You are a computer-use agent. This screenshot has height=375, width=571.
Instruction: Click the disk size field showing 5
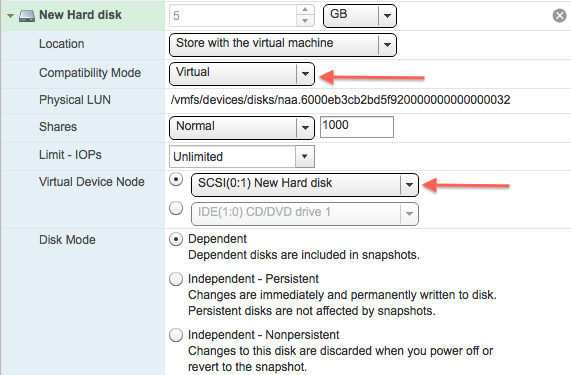[x=233, y=16]
